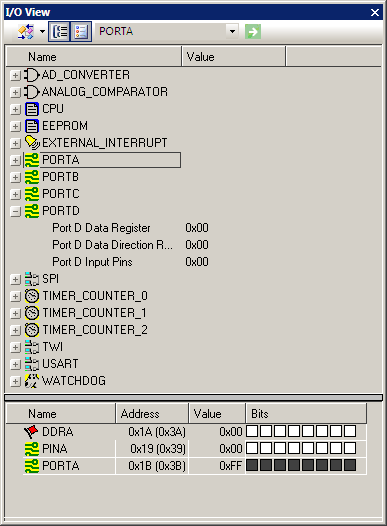Viewport: 387px width, 526px height.
Task: Expand the TIMER_COUNTER_1 node
Action: (x=15, y=313)
